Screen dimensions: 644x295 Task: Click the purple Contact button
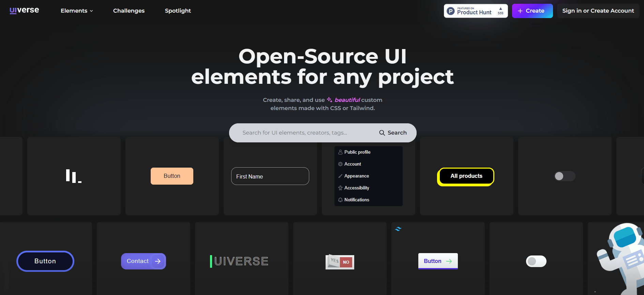point(144,261)
